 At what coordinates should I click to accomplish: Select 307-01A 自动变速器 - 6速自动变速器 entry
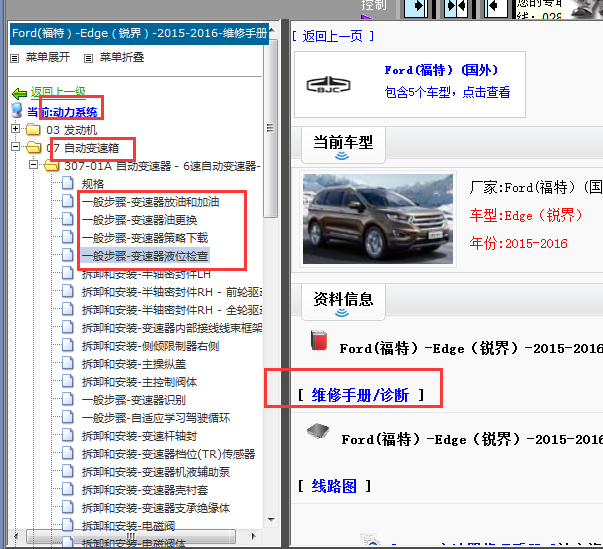point(163,166)
